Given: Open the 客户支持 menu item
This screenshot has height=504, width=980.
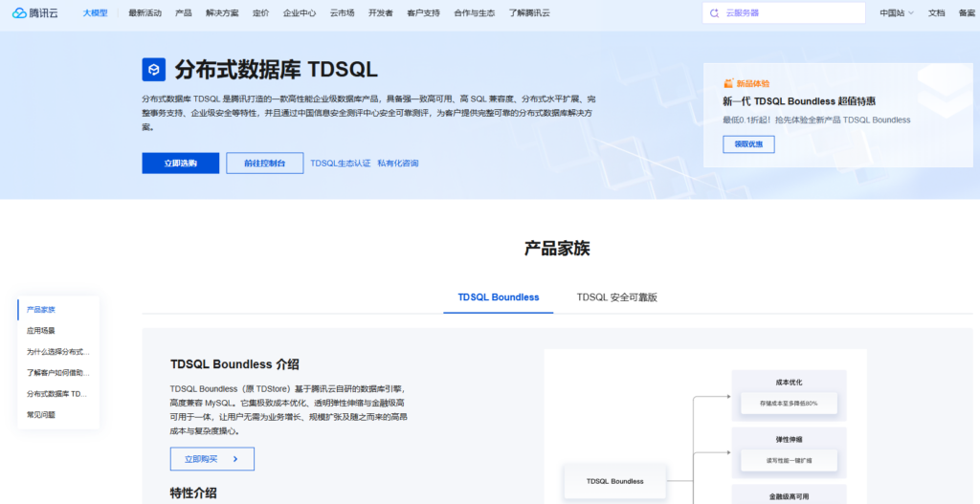Looking at the screenshot, I should [x=423, y=13].
